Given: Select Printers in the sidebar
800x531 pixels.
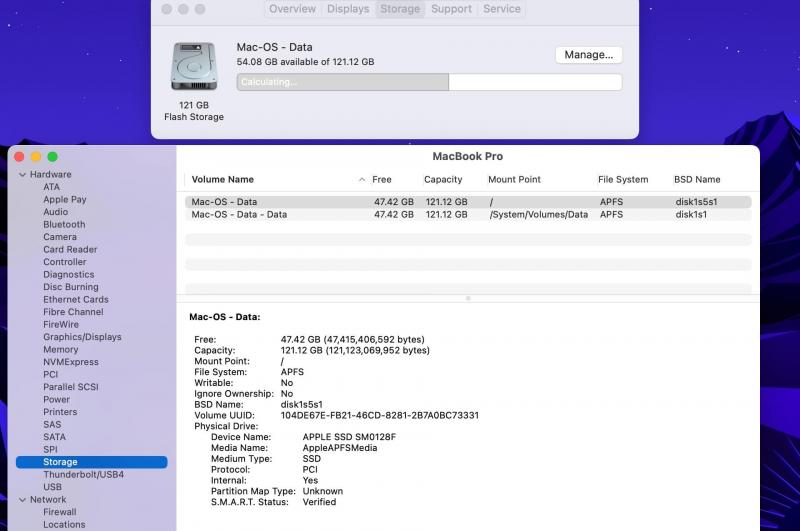Looking at the screenshot, I should [60, 412].
